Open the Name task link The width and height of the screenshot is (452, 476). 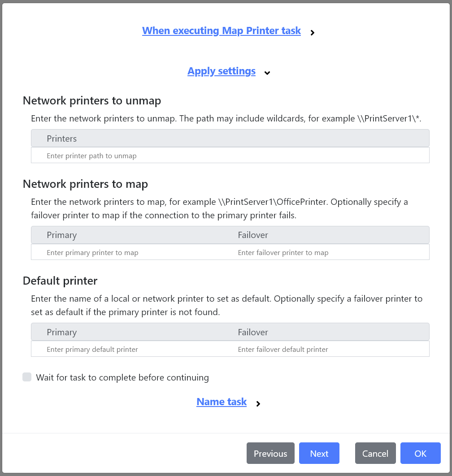[x=222, y=402]
